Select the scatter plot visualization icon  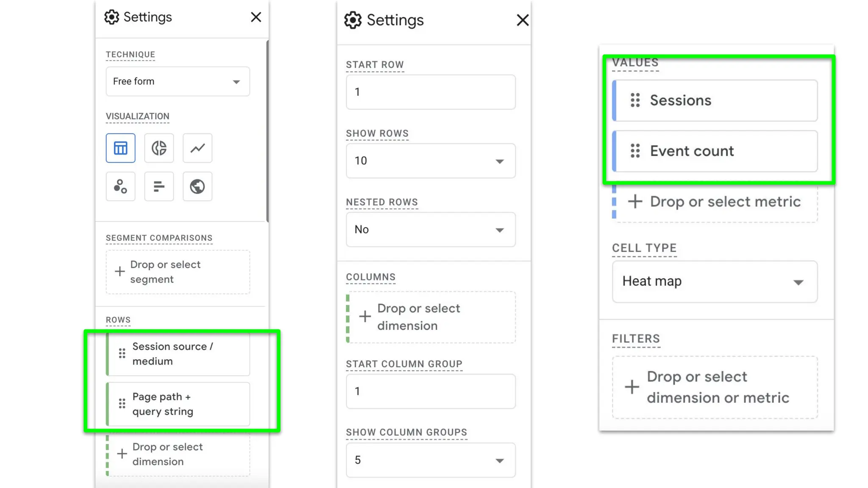(x=120, y=186)
